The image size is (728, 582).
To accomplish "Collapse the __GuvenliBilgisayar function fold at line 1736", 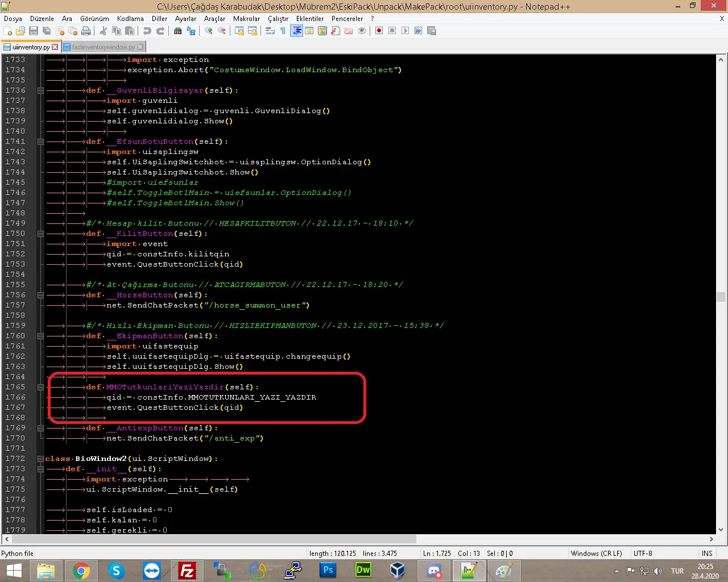I will [x=40, y=90].
